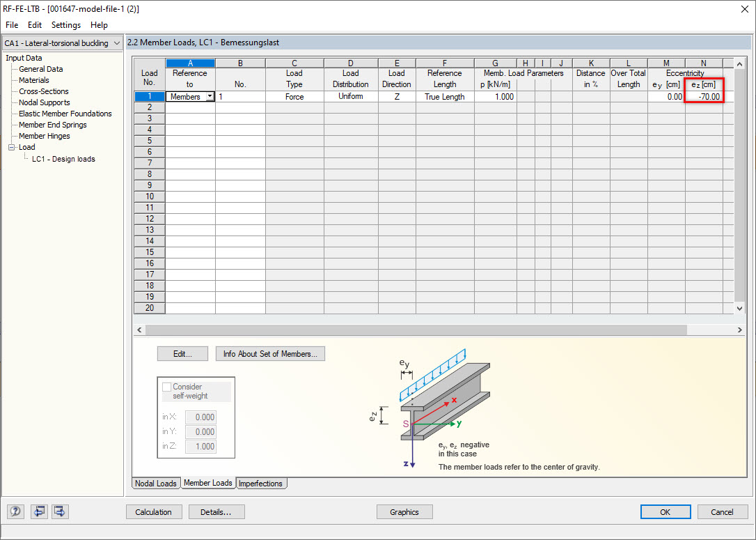Viewport: 756px width, 540px height.
Task: Click the previous-table navigation icon
Action: pyautogui.click(x=38, y=511)
